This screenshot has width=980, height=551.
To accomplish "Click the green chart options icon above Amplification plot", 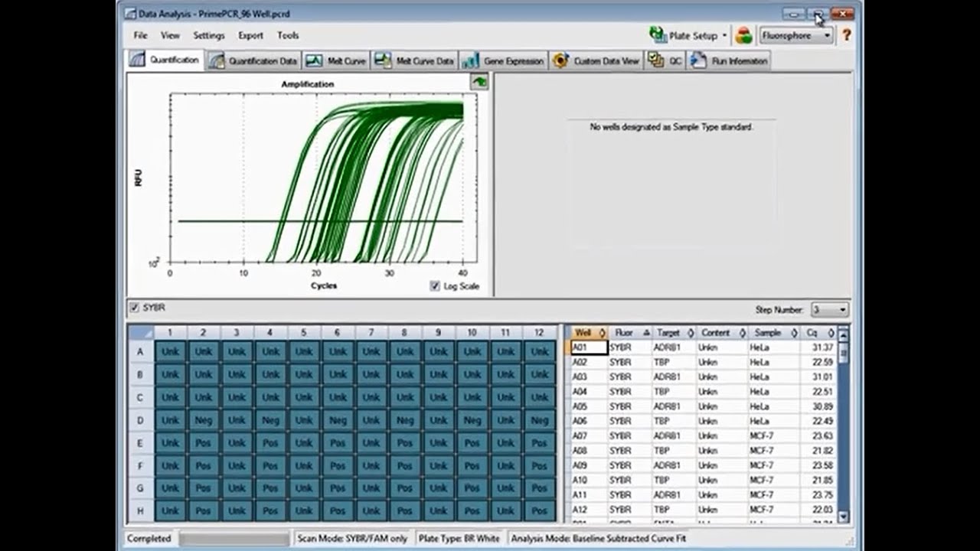I will pyautogui.click(x=479, y=82).
